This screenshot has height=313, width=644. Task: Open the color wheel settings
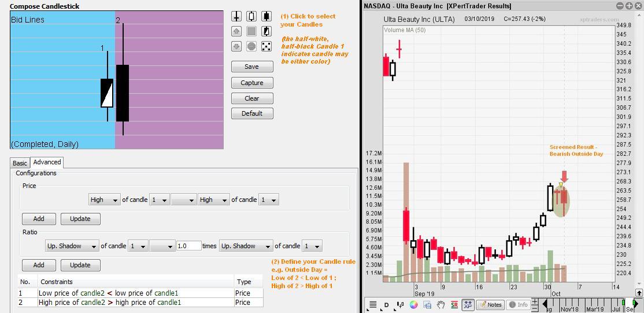[413, 305]
